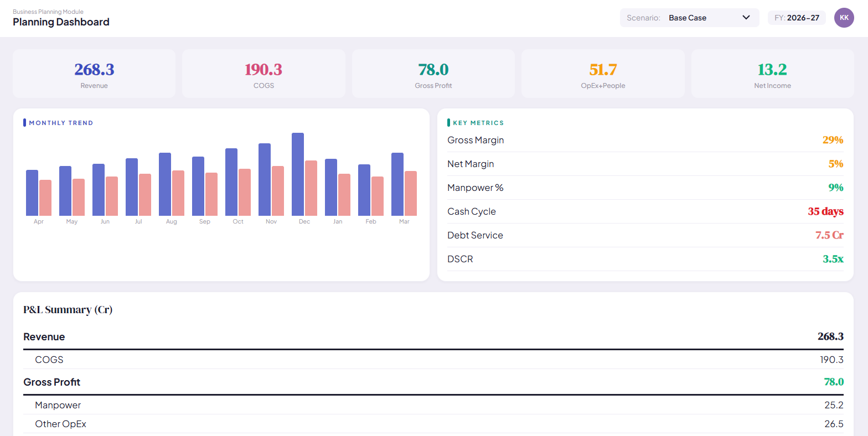Screen dimensions: 868x436
Task: Select the pink November cost bar
Action: [x=278, y=191]
